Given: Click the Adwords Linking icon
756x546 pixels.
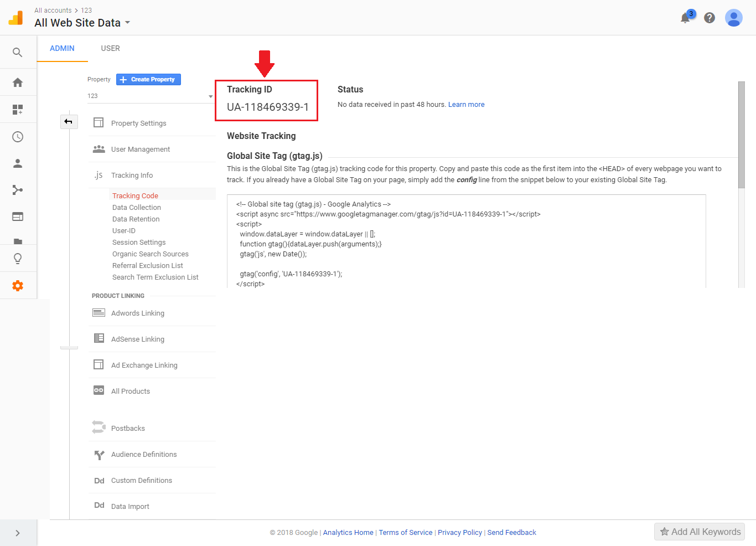Looking at the screenshot, I should pyautogui.click(x=99, y=313).
